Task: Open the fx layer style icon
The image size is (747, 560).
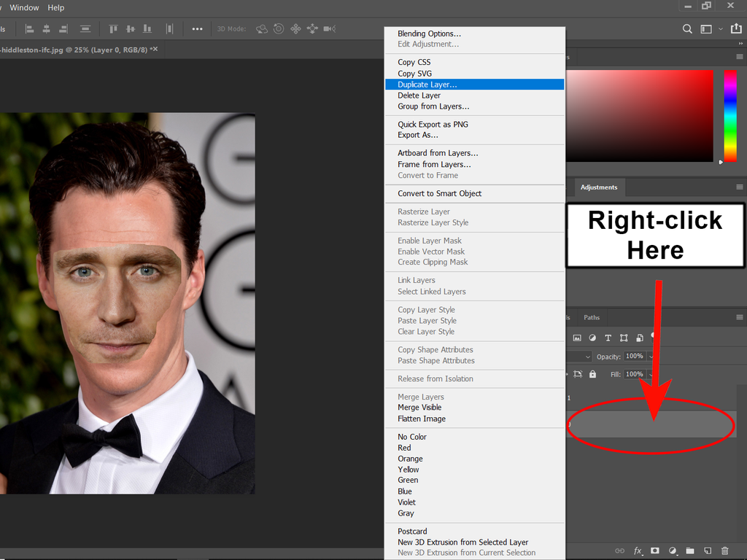Action: [x=638, y=551]
